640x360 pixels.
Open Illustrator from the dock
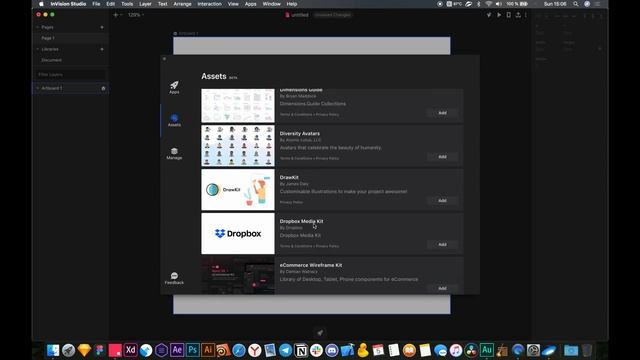[x=208, y=350]
